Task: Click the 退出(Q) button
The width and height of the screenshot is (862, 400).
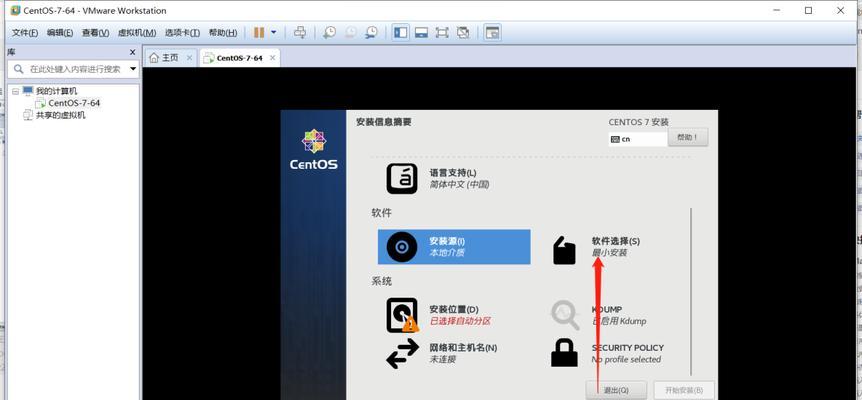Action: pyautogui.click(x=616, y=390)
